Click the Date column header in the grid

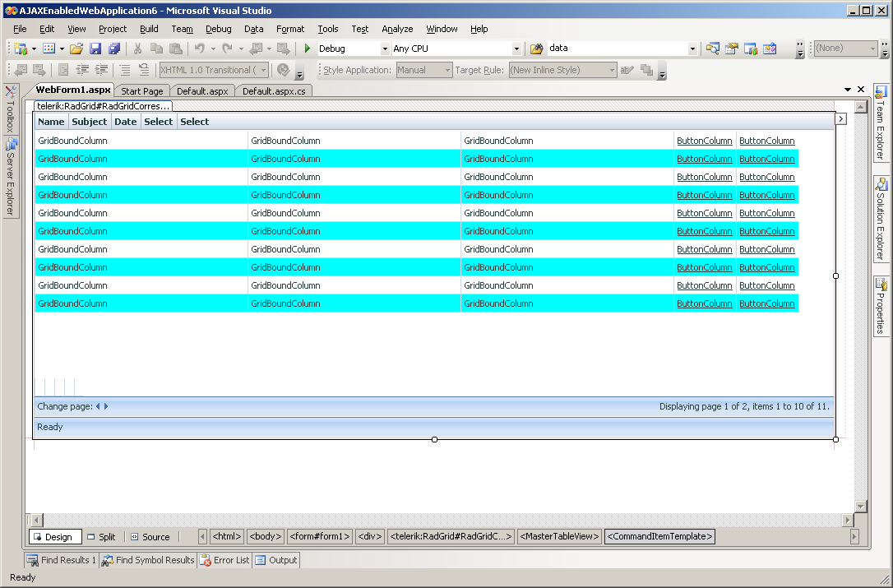click(x=125, y=122)
